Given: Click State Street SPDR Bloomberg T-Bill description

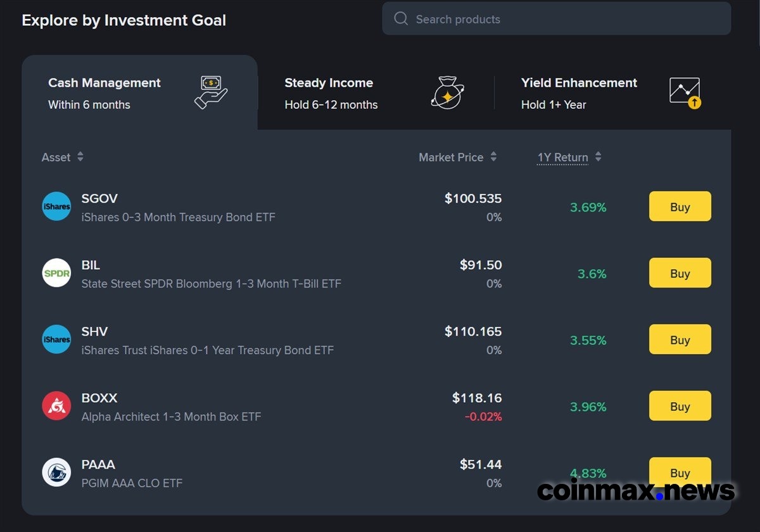Looking at the screenshot, I should [212, 284].
